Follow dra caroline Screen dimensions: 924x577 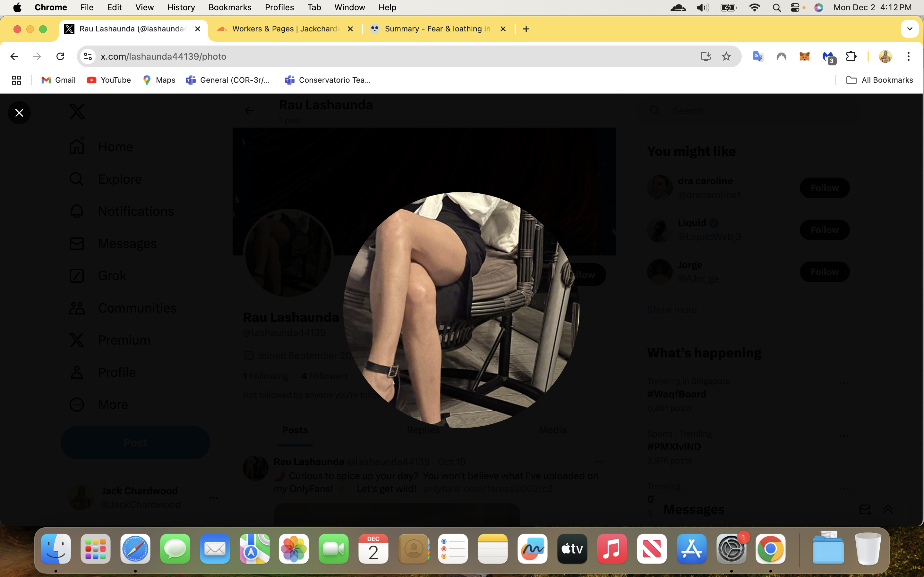[x=824, y=188]
